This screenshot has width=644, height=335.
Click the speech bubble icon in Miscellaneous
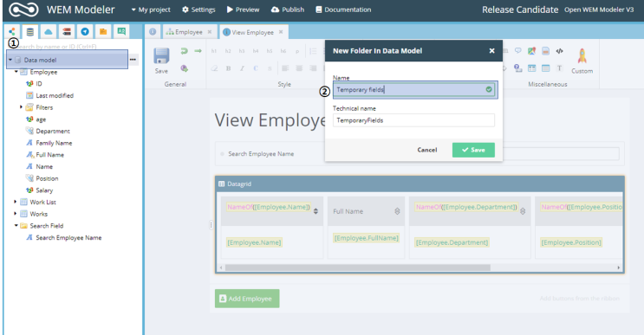point(518,50)
